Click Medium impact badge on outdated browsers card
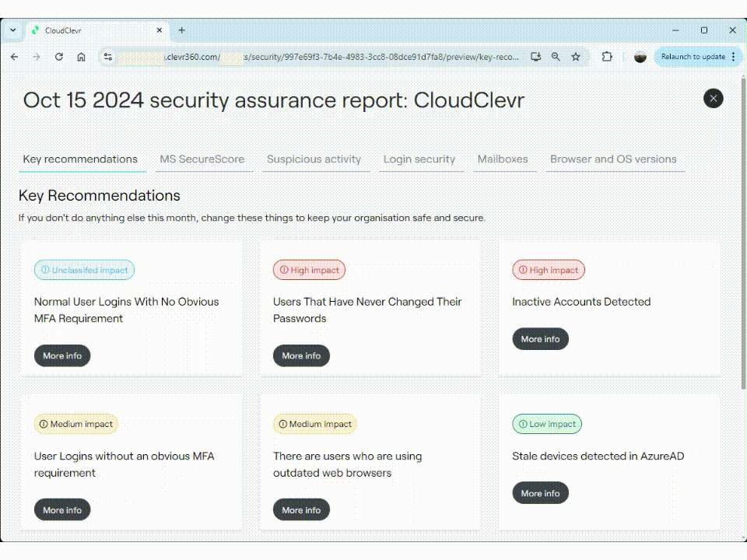This screenshot has width=747, height=560. pyautogui.click(x=315, y=424)
